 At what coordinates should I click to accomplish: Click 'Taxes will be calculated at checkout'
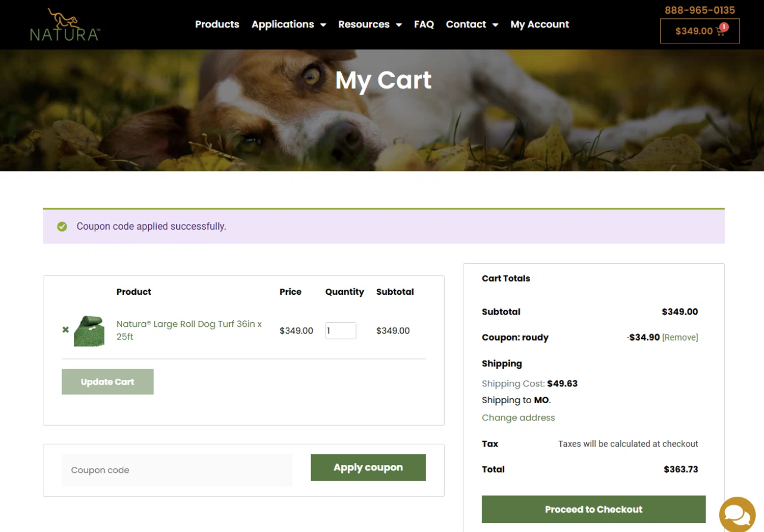point(628,444)
